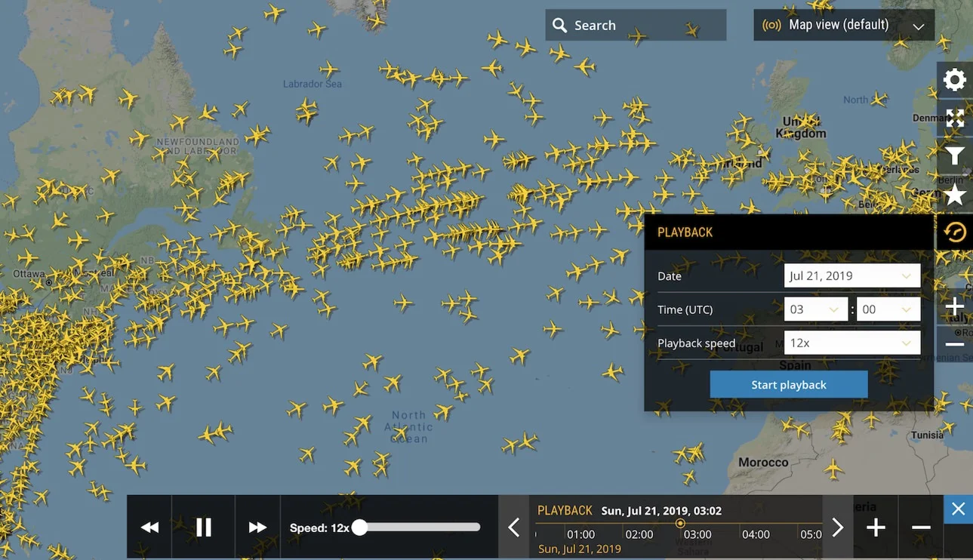The image size is (973, 560).
Task: Click the current time marker on timeline
Action: [x=680, y=523]
